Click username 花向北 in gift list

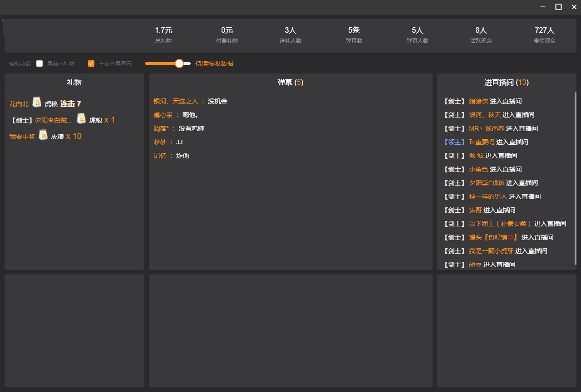point(19,104)
